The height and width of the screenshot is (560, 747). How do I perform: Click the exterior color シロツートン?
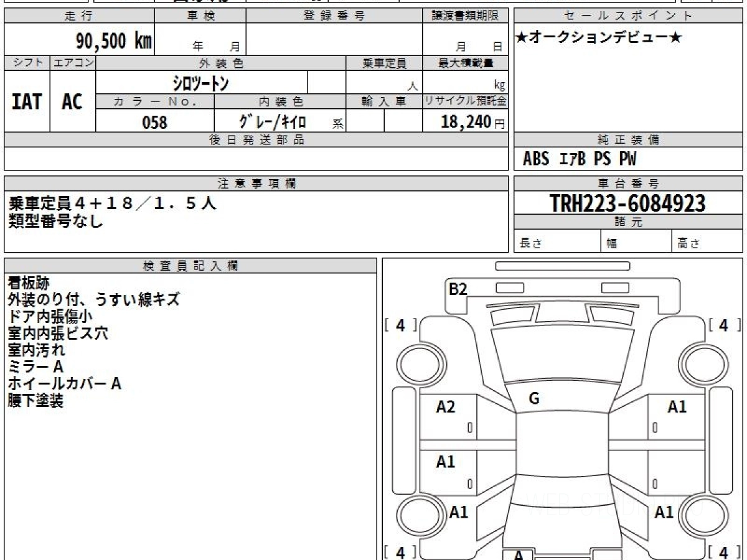[x=201, y=83]
